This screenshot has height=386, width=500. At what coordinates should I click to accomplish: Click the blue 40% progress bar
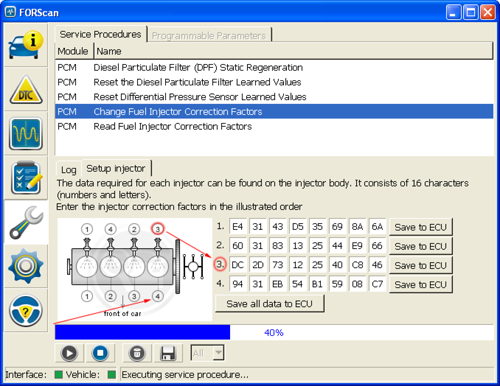coord(143,332)
